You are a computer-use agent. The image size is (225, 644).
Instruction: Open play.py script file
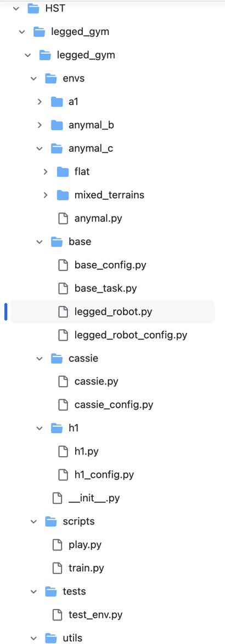tap(85, 545)
